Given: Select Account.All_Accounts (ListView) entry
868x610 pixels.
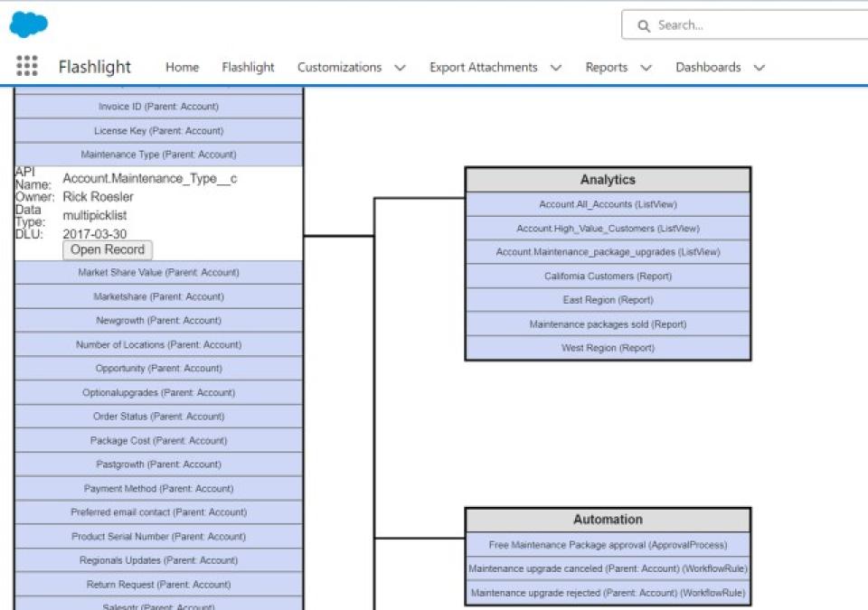Looking at the screenshot, I should (608, 204).
